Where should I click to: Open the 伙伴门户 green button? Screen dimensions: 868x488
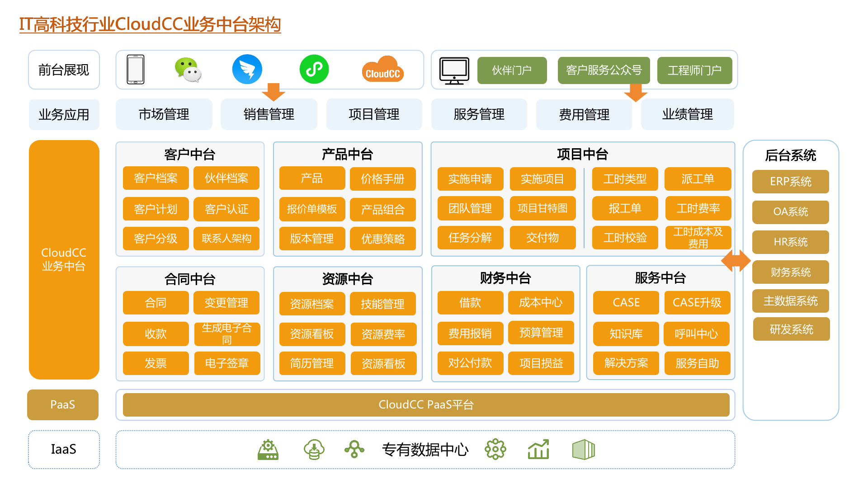pyautogui.click(x=512, y=70)
